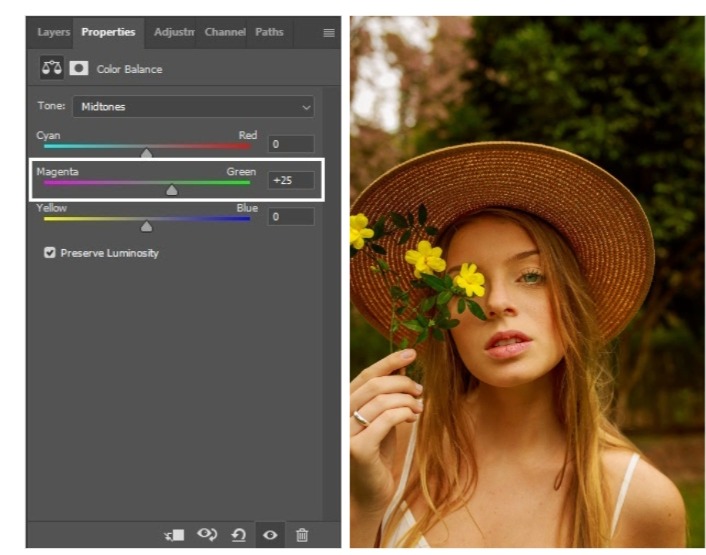Uncheck the Preserve Luminosity checkbox
706x555 pixels.
(x=50, y=253)
